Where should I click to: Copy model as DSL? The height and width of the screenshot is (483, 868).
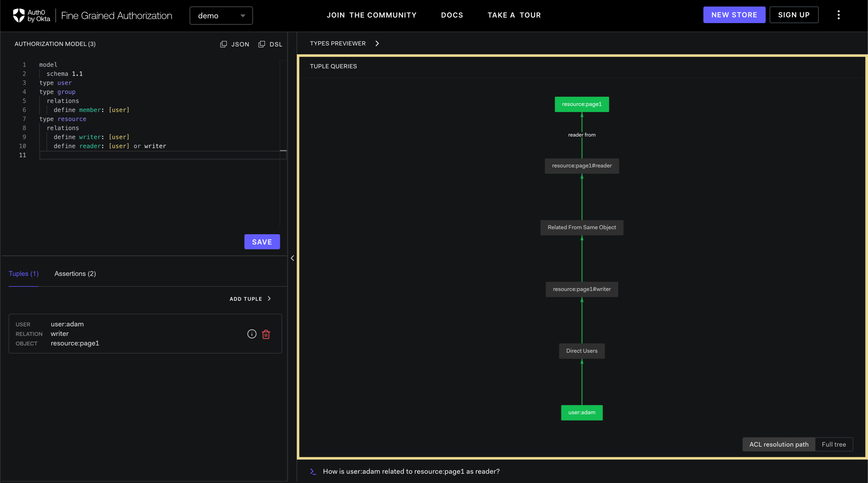coord(270,44)
